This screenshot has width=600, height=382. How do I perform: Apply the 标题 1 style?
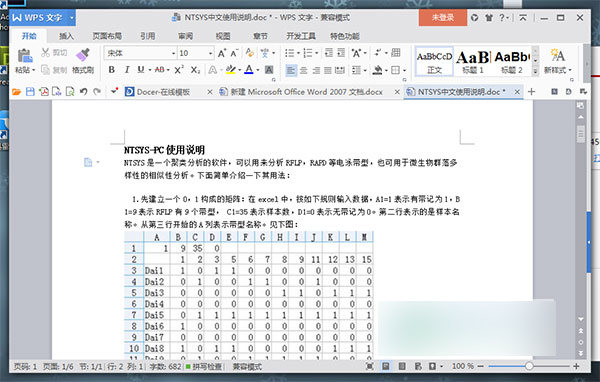pos(473,61)
